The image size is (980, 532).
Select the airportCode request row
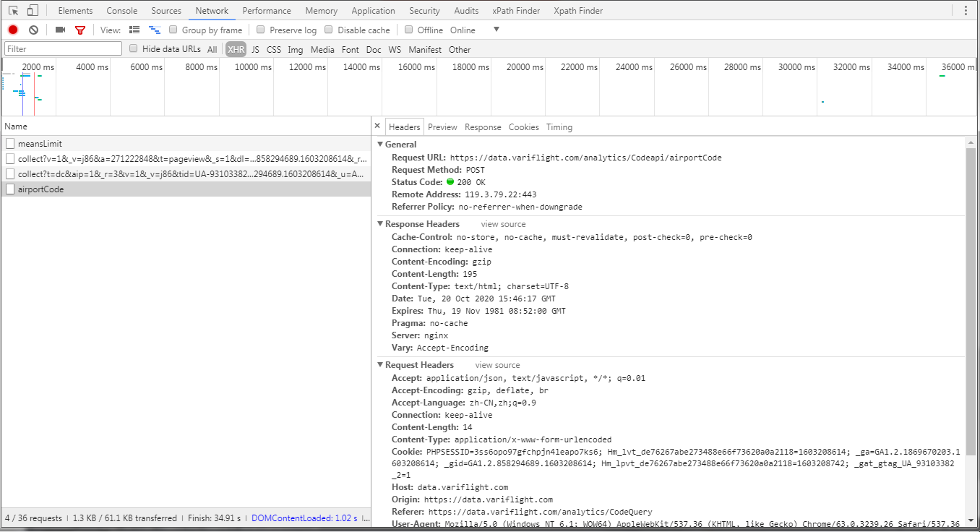(186, 189)
